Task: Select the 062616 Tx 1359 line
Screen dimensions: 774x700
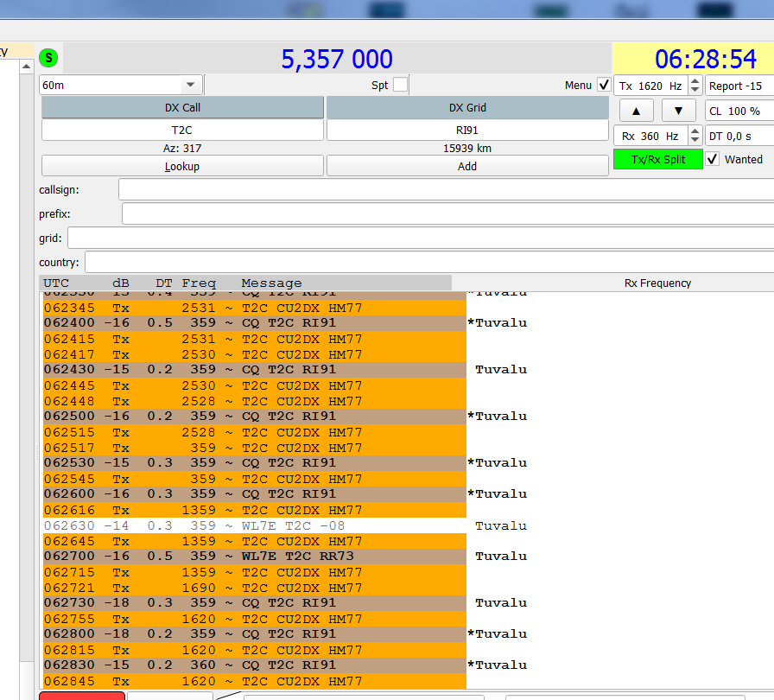Action: pos(255,510)
